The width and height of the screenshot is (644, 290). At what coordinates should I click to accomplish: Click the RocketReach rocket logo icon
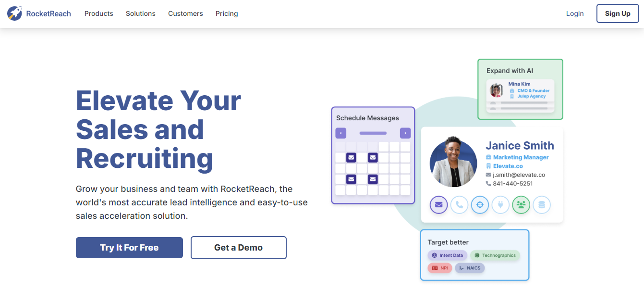[14, 13]
